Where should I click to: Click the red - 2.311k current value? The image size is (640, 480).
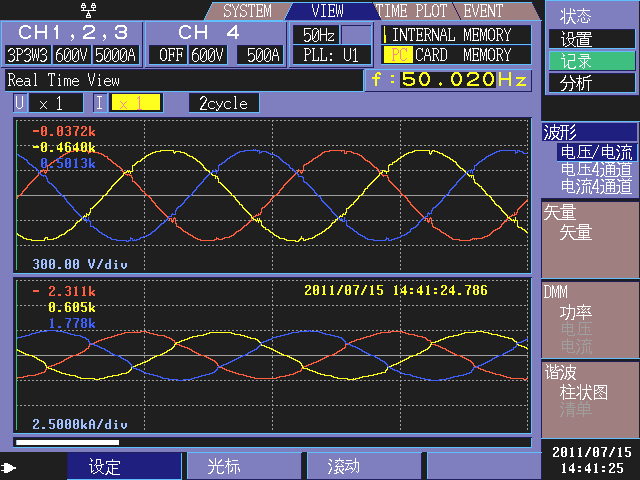click(x=64, y=291)
